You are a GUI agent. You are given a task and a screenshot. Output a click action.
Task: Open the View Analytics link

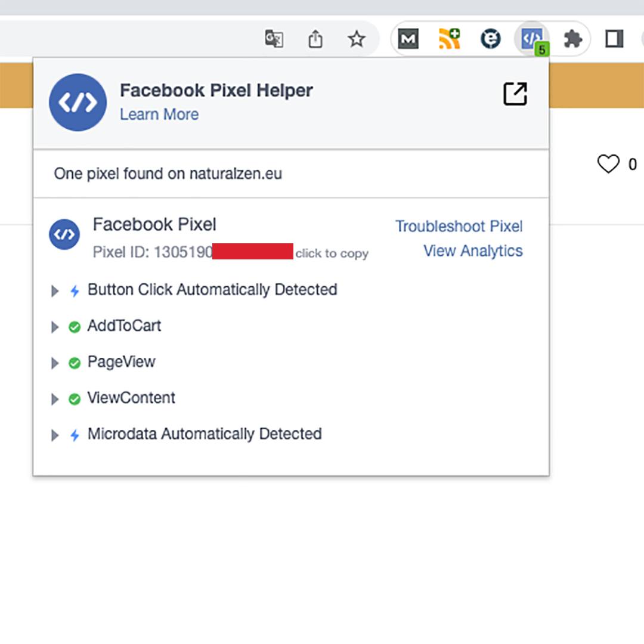473,250
